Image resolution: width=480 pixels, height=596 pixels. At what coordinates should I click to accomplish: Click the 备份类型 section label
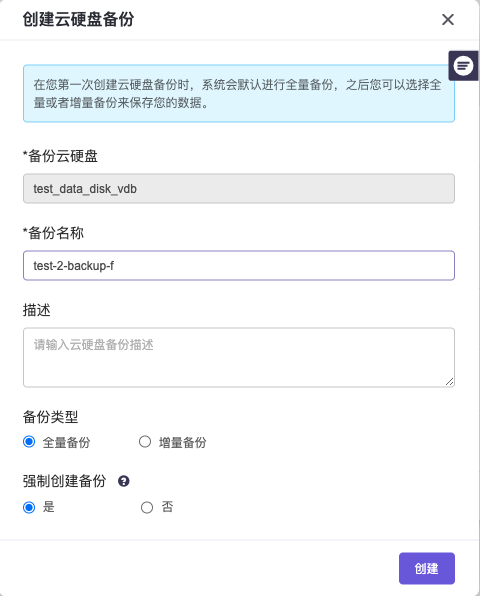(50, 417)
